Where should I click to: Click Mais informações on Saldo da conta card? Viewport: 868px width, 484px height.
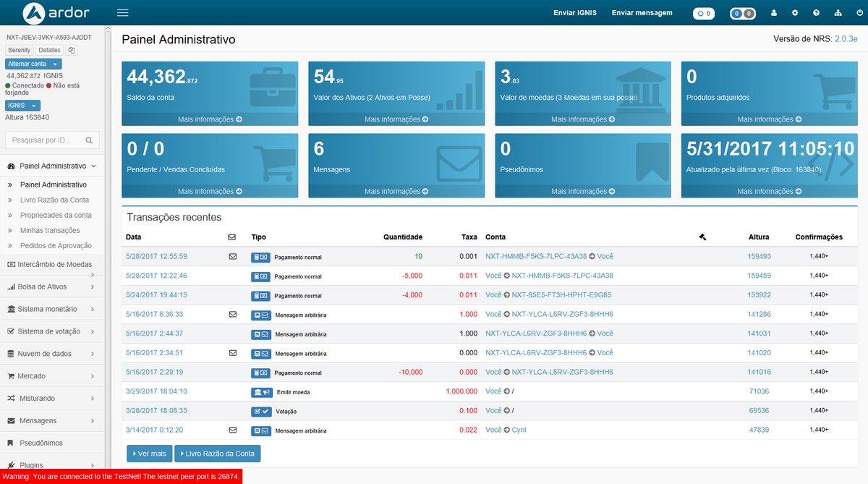pyautogui.click(x=210, y=119)
